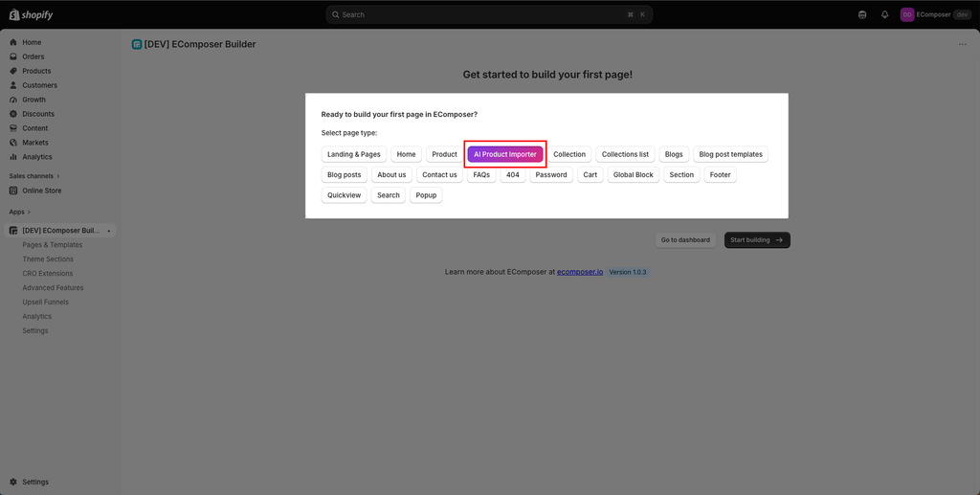Select the About us page type
The image size is (980, 495).
(x=391, y=175)
